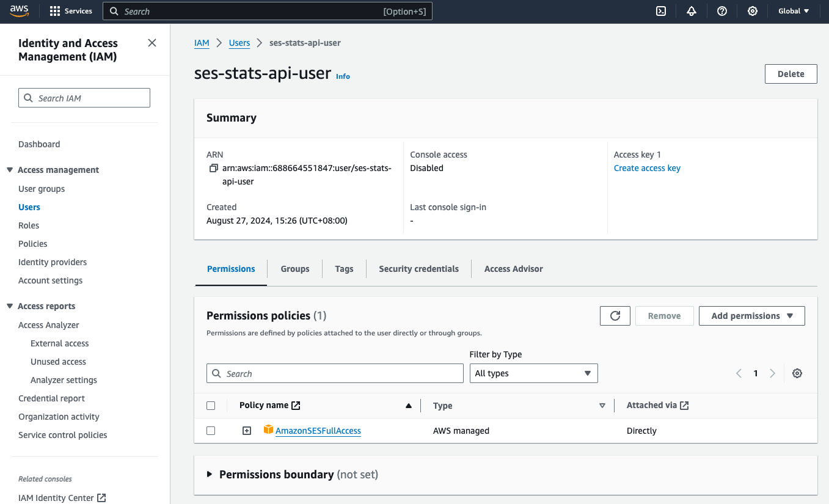
Task: Switch to the Groups tab
Action: coord(295,269)
